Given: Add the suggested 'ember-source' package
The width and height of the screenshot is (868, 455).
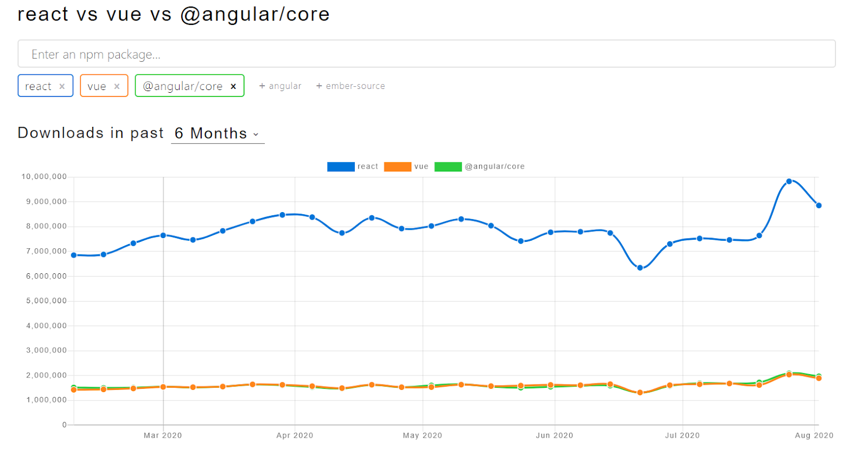Looking at the screenshot, I should [x=350, y=86].
